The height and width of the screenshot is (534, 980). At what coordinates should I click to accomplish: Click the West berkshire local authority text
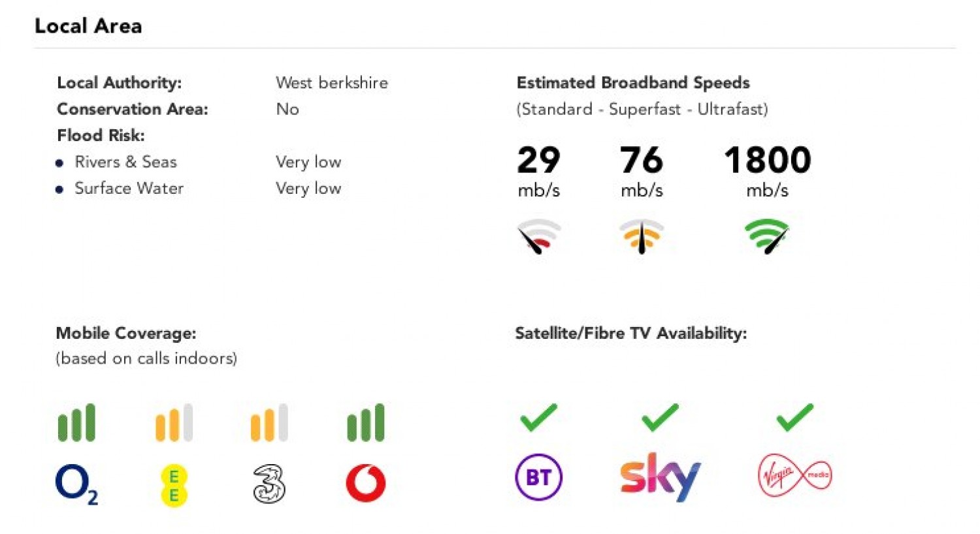(332, 83)
